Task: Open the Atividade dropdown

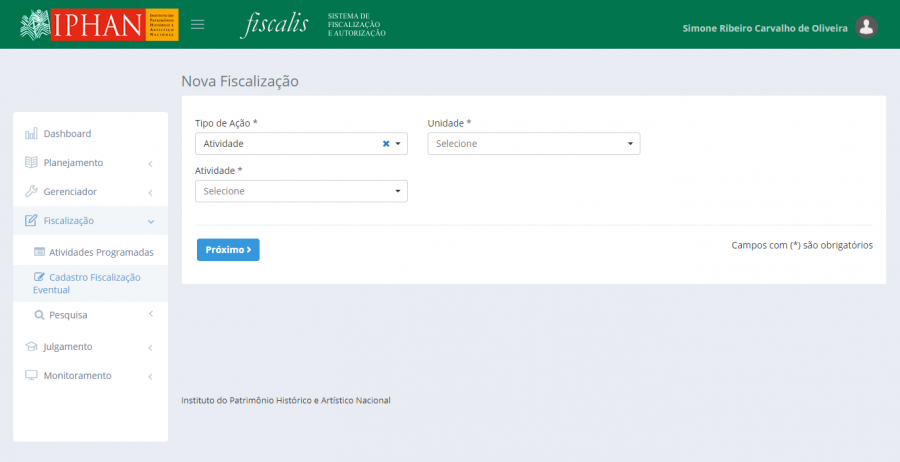Action: pos(301,191)
